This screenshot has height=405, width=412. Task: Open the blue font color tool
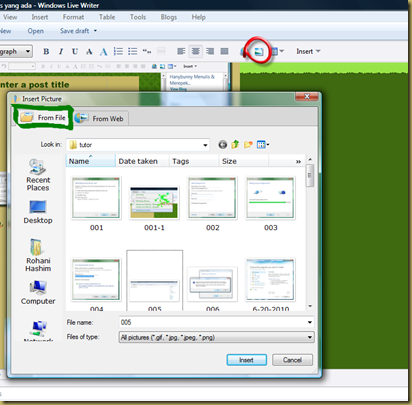[103, 51]
